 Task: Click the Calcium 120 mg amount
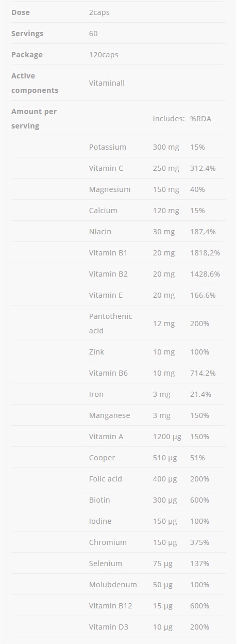click(166, 211)
